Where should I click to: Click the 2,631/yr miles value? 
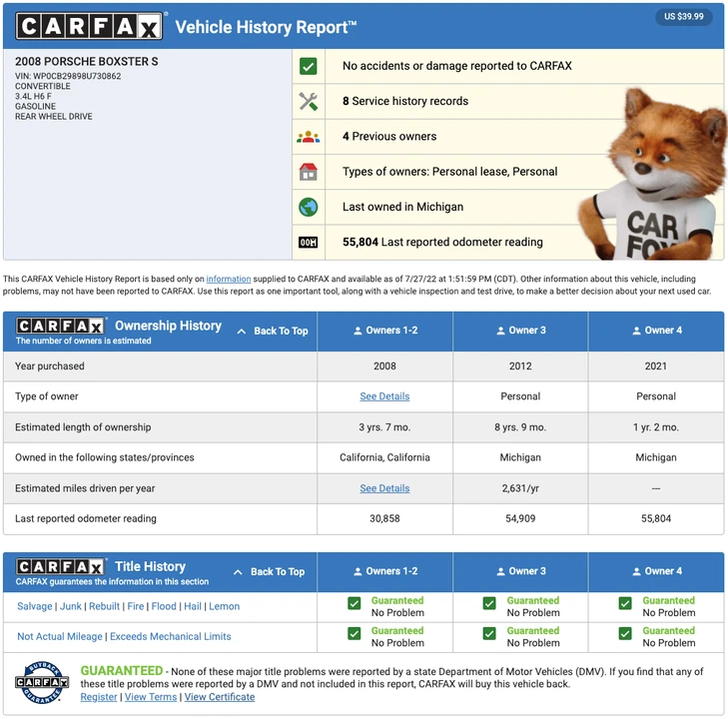pos(520,488)
